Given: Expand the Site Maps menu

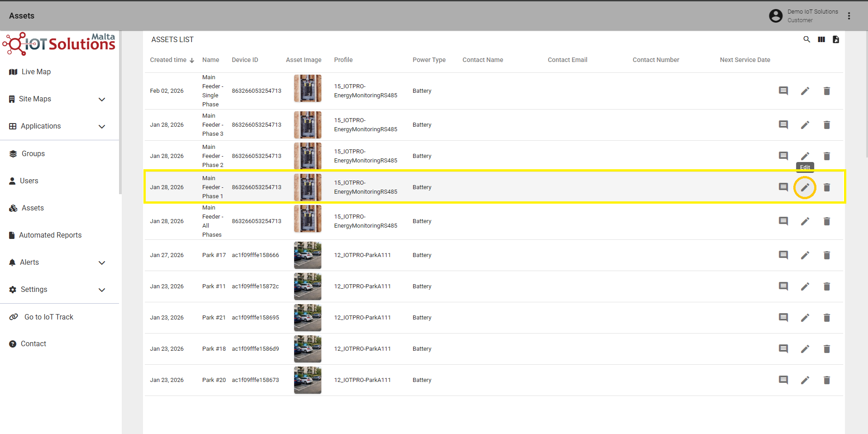Looking at the screenshot, I should tap(102, 99).
